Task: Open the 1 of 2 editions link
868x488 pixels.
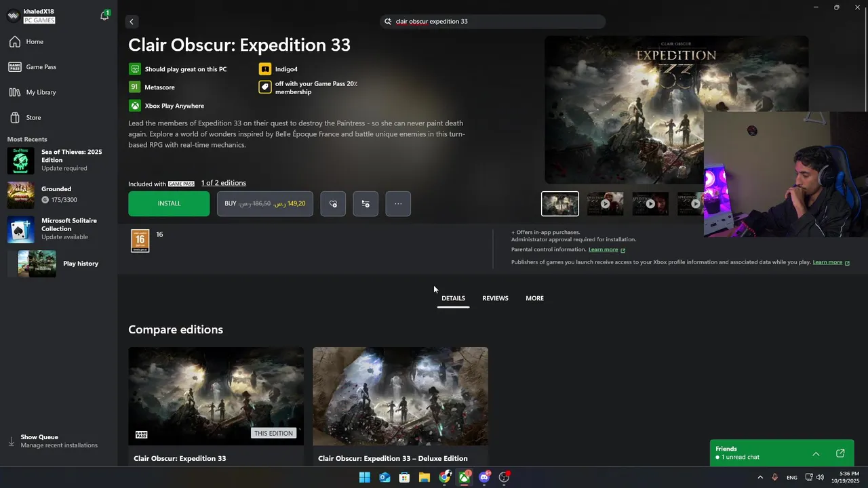Action: point(224,183)
